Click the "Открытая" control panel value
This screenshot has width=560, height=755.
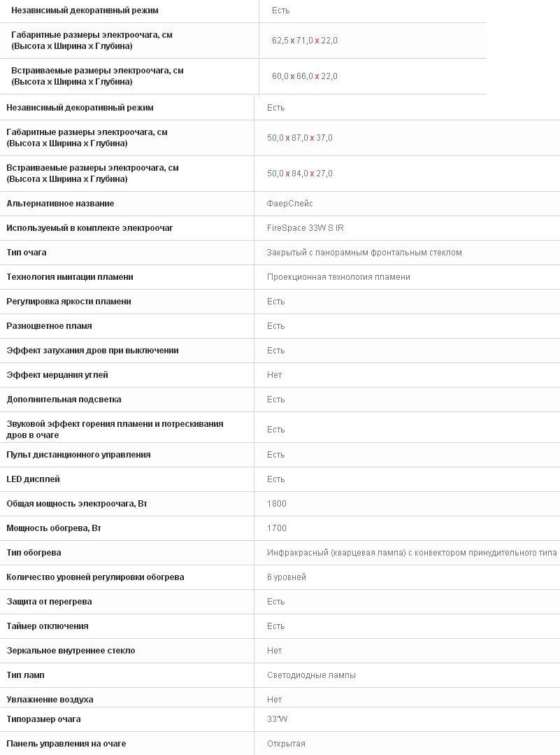click(286, 744)
